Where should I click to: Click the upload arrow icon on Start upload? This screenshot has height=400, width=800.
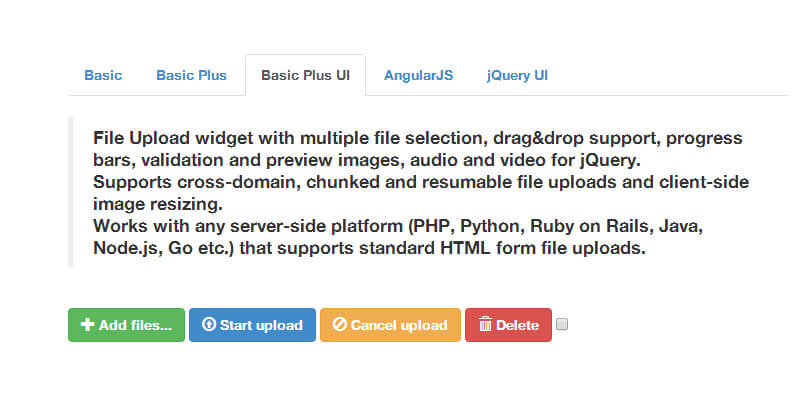point(208,325)
